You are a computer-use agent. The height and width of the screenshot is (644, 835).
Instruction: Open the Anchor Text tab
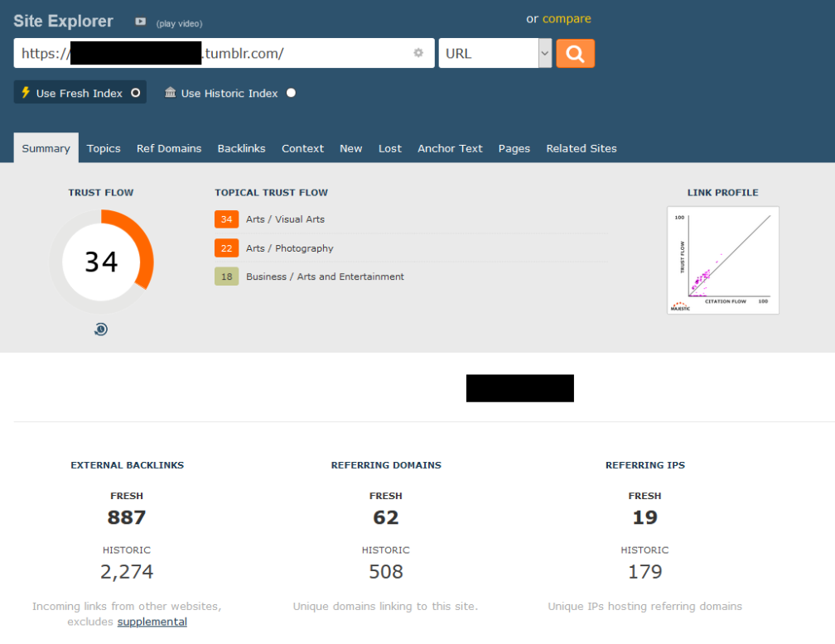[x=450, y=148]
